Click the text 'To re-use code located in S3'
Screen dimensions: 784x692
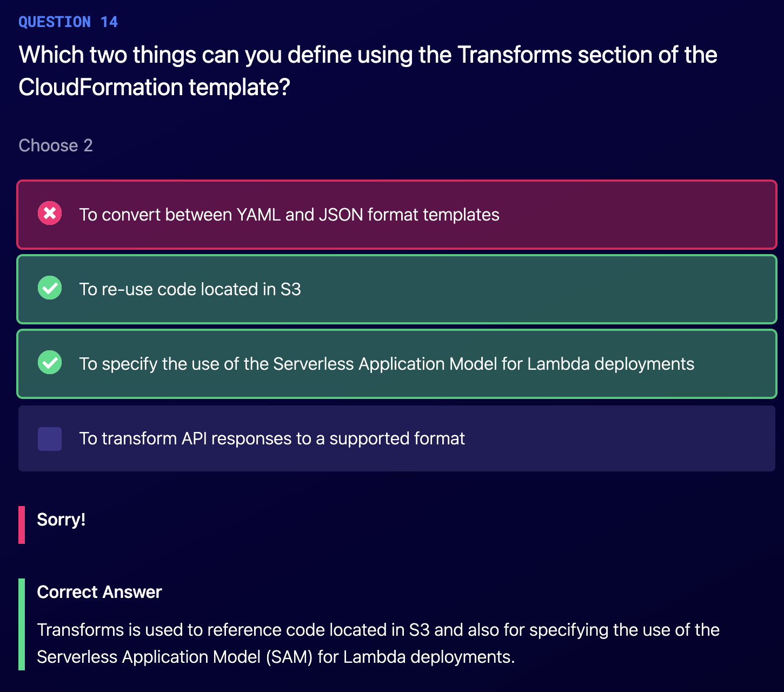[x=190, y=289]
